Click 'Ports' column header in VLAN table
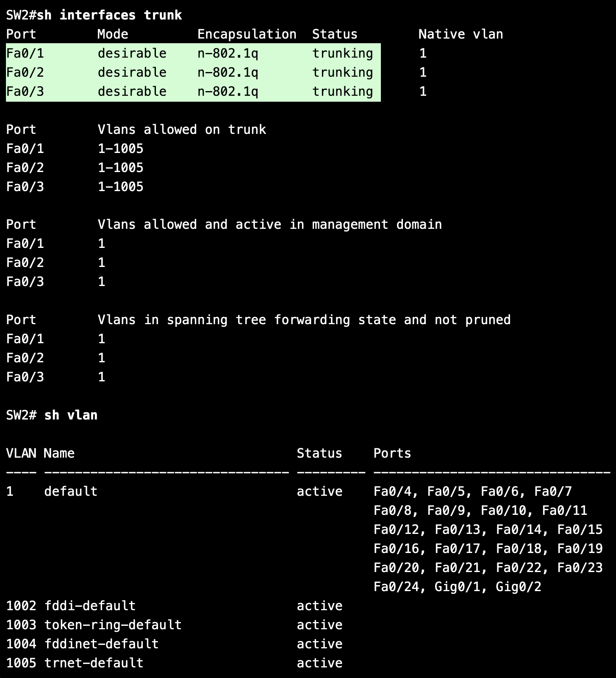This screenshot has width=616, height=678. [392, 453]
